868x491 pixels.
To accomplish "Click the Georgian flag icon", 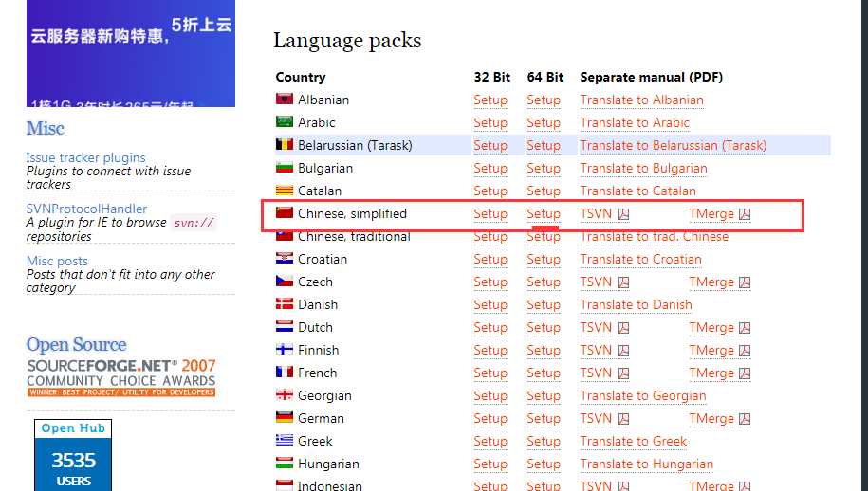I will (x=285, y=394).
